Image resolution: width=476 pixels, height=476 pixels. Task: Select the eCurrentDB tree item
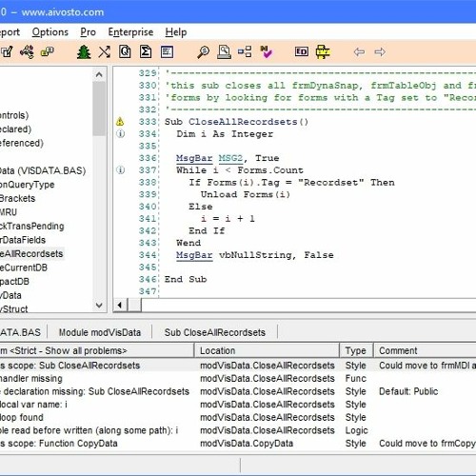pos(24,268)
